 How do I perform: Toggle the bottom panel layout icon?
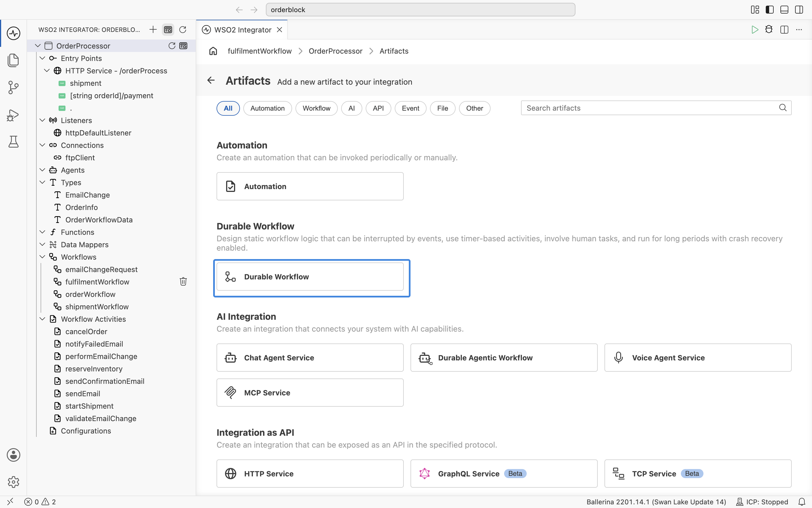pyautogui.click(x=784, y=10)
